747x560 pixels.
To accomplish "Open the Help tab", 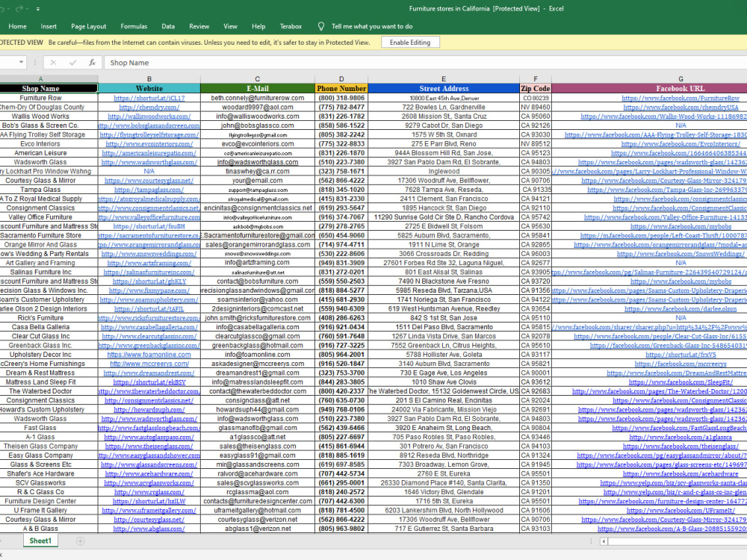I will pos(258,26).
